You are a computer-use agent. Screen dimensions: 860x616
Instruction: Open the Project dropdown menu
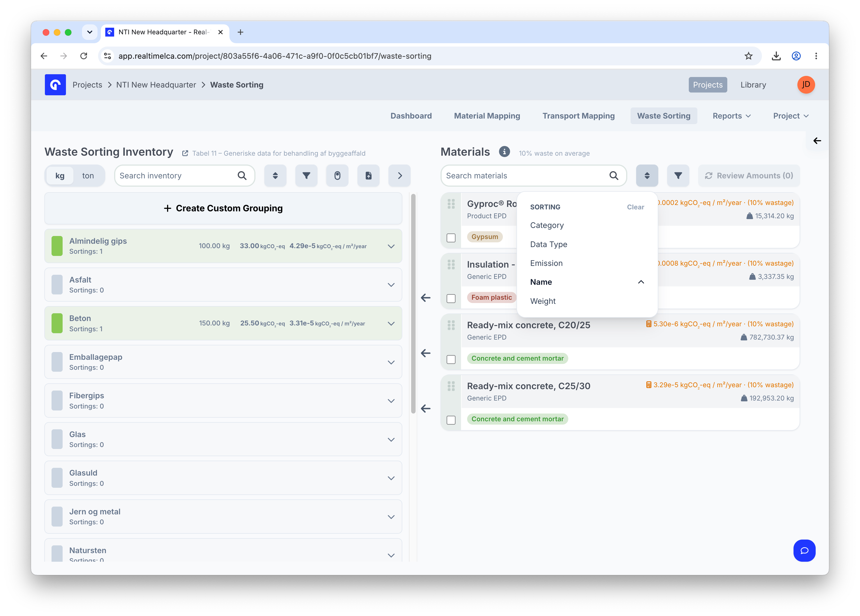(791, 116)
